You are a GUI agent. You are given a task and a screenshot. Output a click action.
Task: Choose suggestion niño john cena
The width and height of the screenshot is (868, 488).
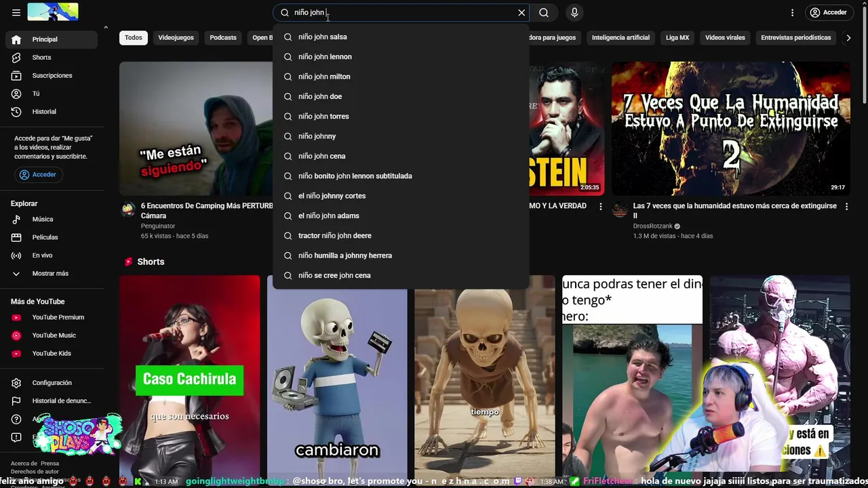pyautogui.click(x=401, y=157)
